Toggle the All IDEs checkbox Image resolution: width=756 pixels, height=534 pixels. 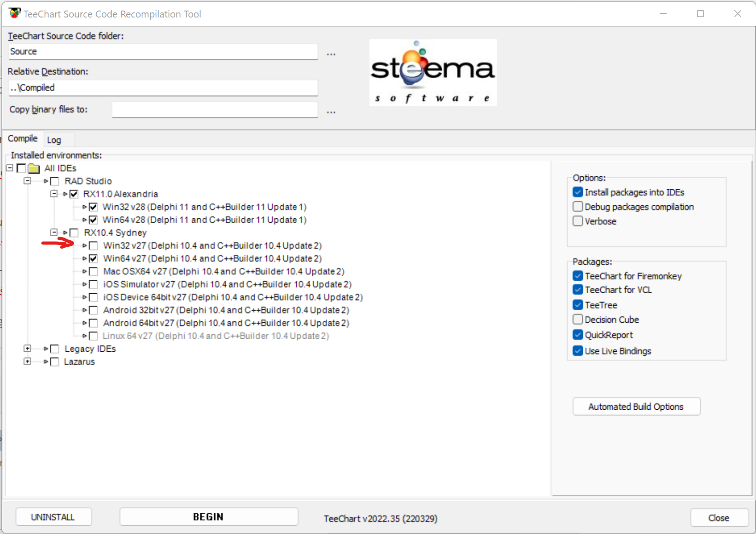[21, 168]
